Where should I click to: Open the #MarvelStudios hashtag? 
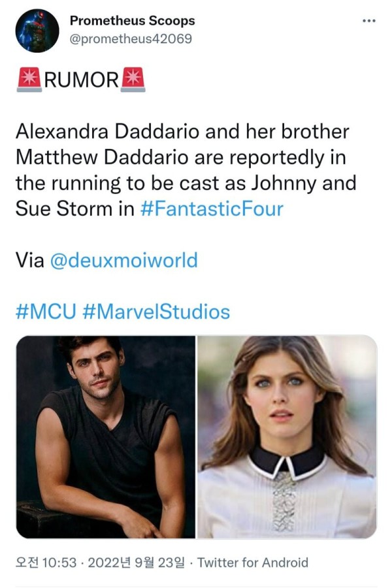(156, 312)
